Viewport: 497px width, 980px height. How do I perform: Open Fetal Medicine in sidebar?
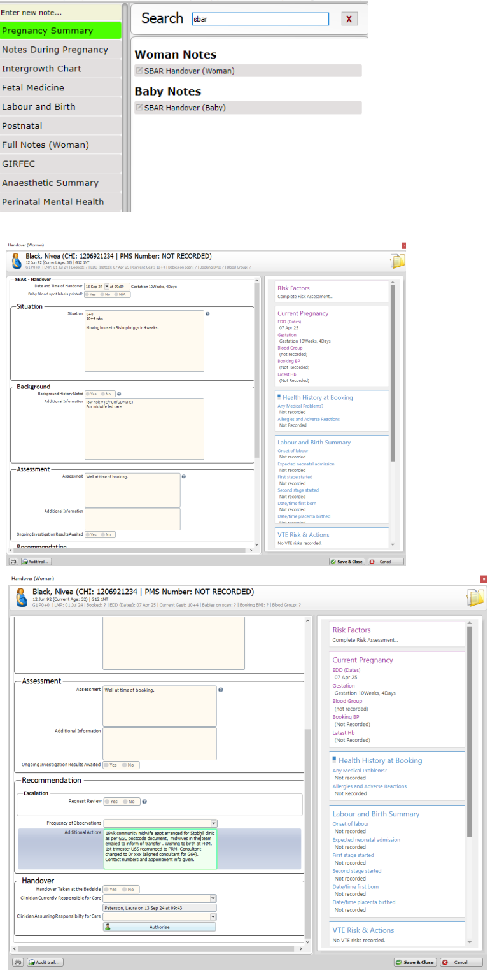coord(60,88)
